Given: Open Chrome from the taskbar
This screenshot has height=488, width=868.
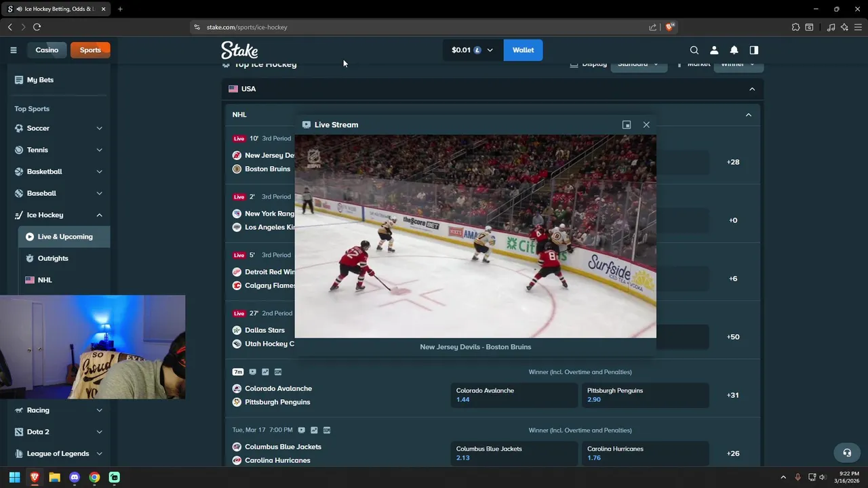Looking at the screenshot, I should 94,477.
